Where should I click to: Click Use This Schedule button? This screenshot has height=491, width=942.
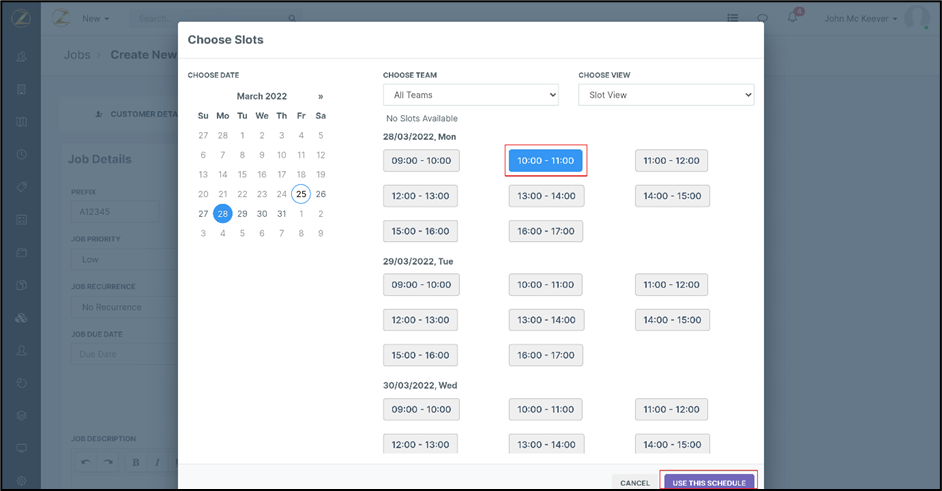tap(709, 482)
